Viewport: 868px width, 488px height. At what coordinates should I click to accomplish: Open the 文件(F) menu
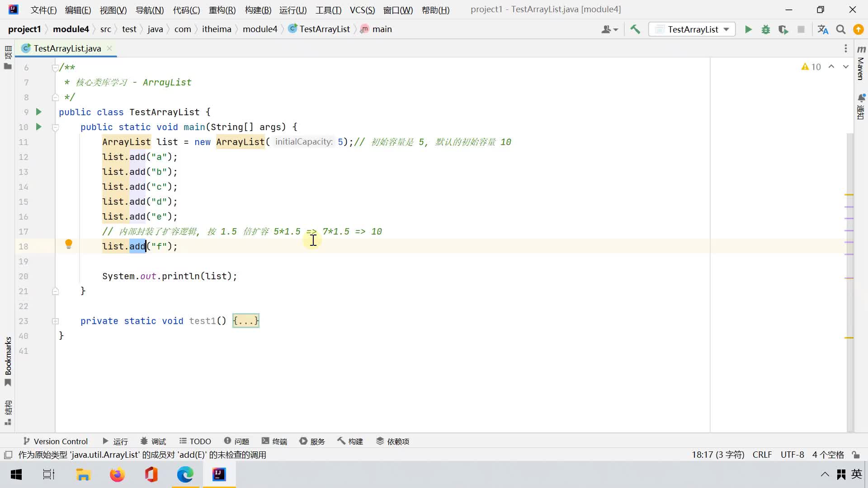[x=43, y=10]
